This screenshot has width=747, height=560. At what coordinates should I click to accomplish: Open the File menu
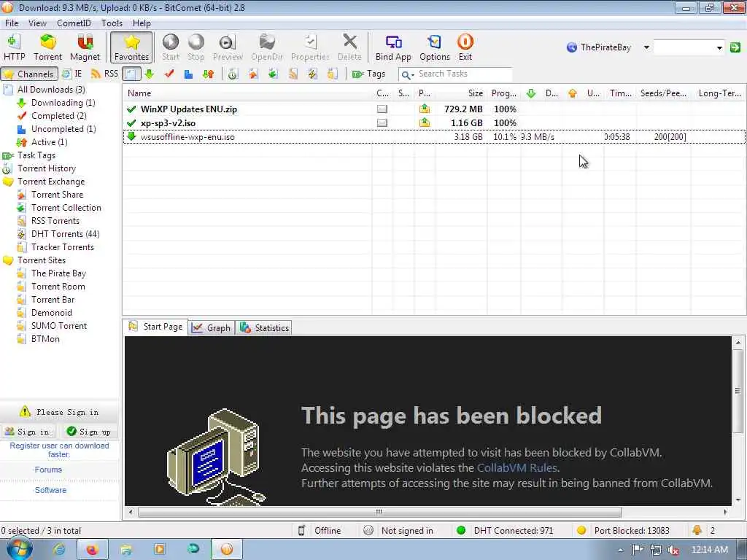[12, 23]
